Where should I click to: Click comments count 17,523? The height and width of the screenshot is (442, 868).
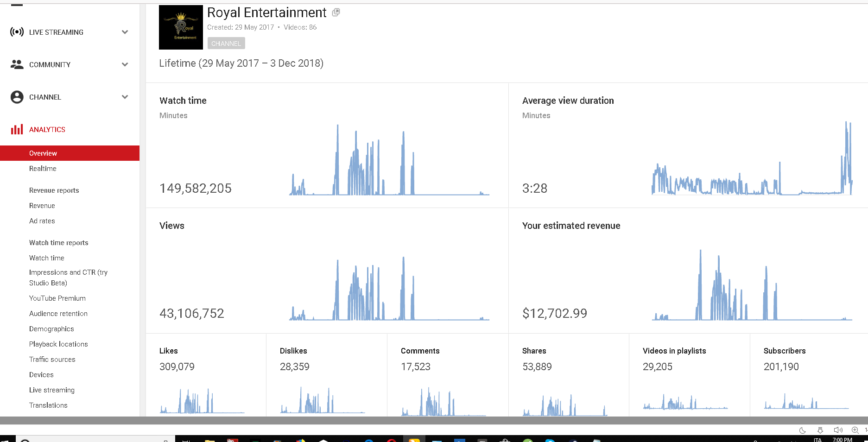pyautogui.click(x=416, y=366)
